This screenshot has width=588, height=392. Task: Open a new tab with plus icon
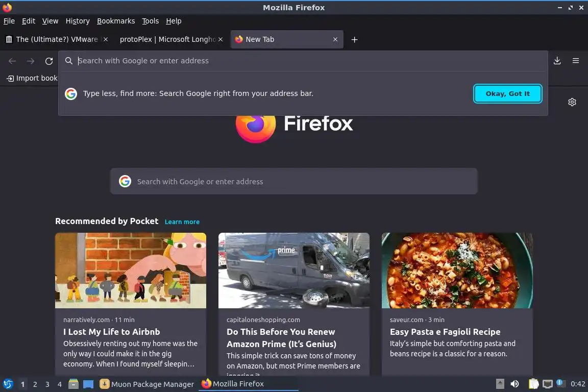click(354, 39)
